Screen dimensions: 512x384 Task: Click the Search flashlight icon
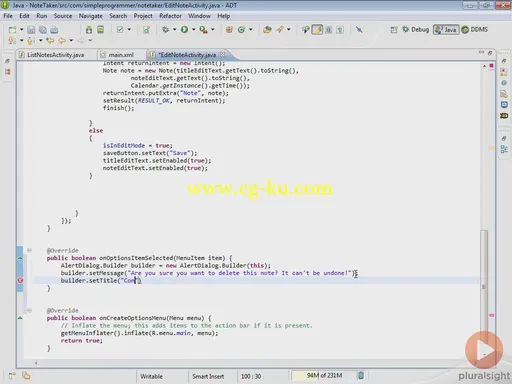click(280, 30)
